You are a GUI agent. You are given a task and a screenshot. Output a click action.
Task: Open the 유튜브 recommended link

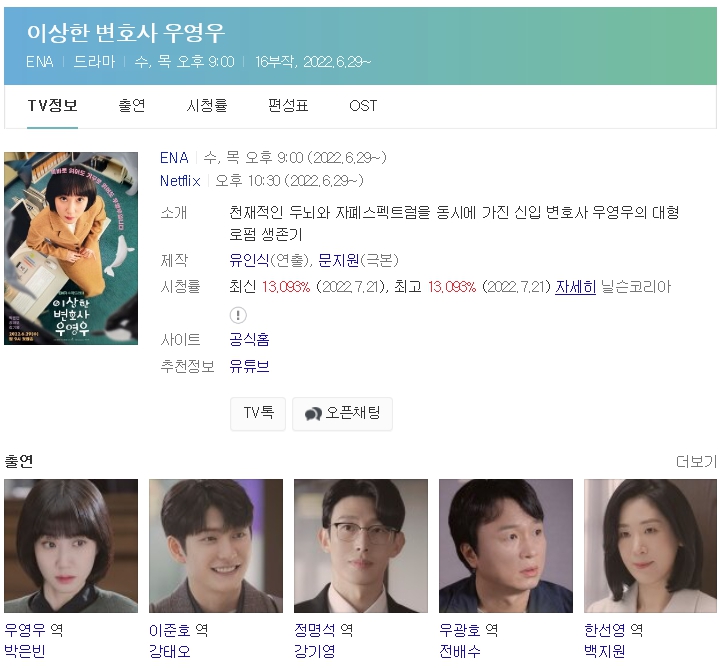(249, 366)
